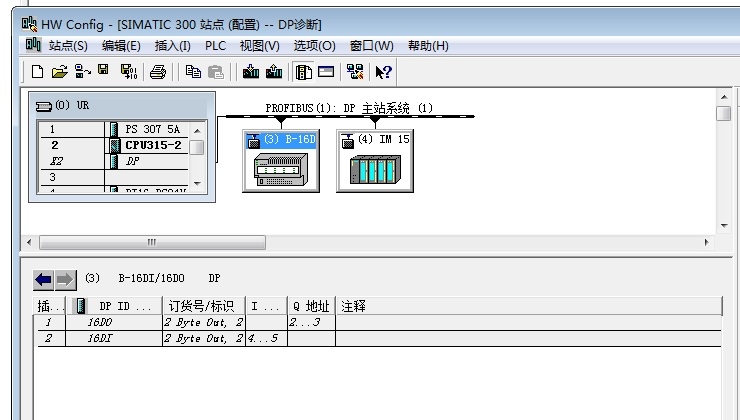The width and height of the screenshot is (740, 420).
Task: Click the grayed forward arrow button
Action: pos(65,280)
